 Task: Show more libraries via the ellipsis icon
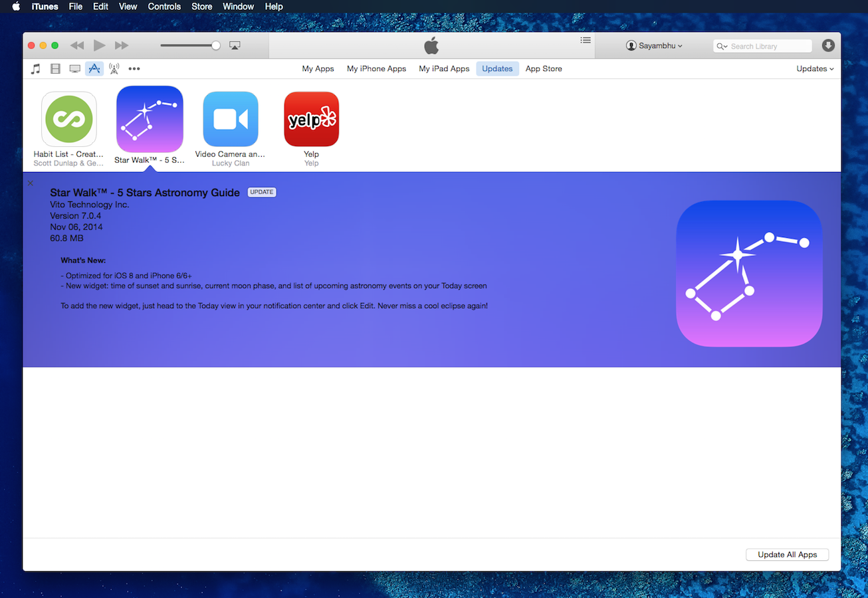pyautogui.click(x=134, y=68)
